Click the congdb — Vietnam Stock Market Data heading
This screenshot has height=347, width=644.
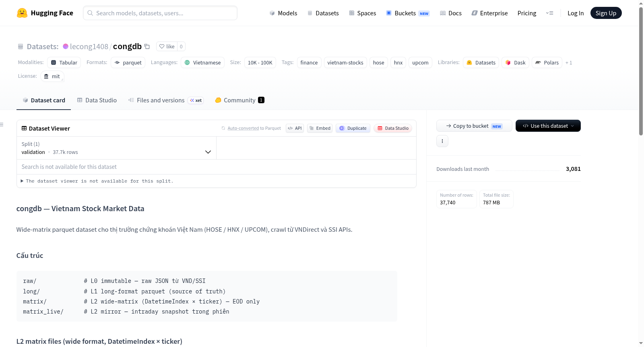click(80, 209)
